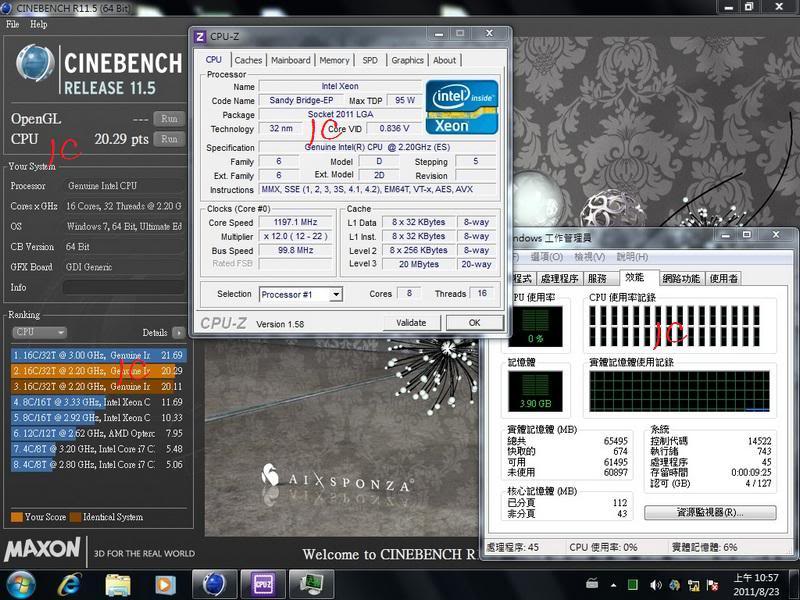Viewport: 800px width, 600px height.
Task: Click the 資源監視器(R)... button
Action: (x=710, y=512)
